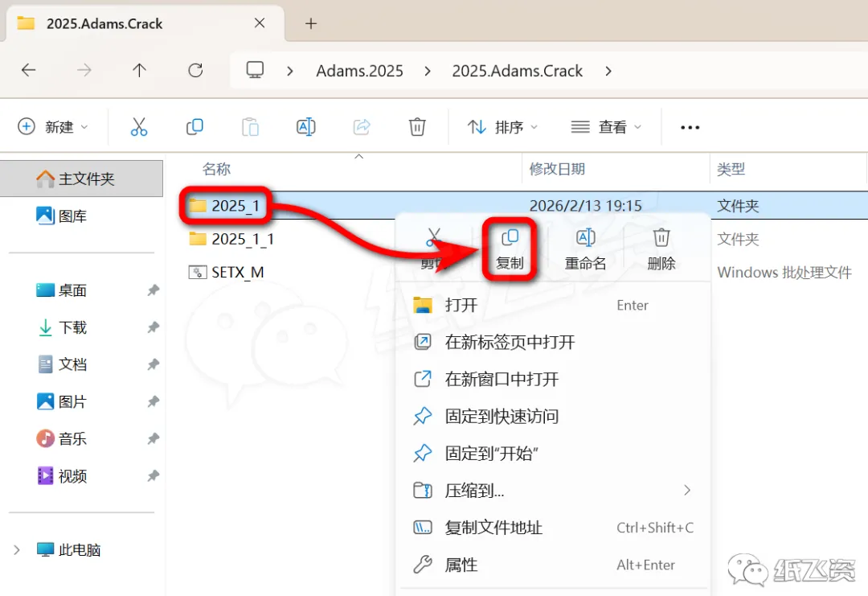This screenshot has width=868, height=596.
Task: Choose 在新窗口中打开 from context menu
Action: (x=553, y=379)
